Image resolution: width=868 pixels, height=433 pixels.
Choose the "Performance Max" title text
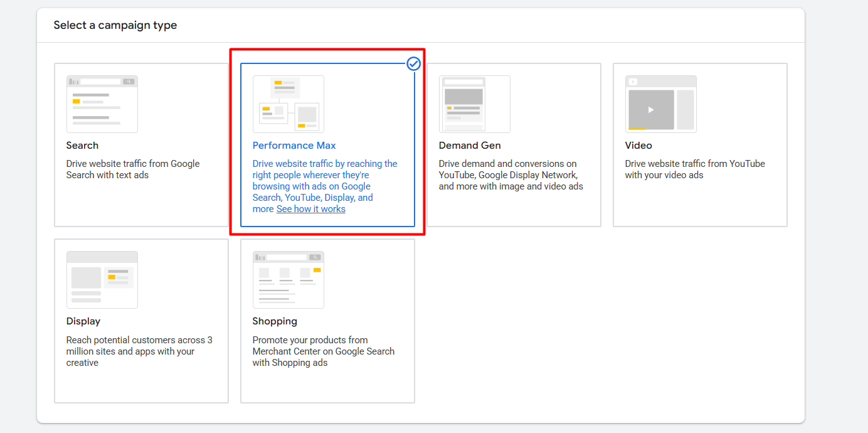(x=294, y=146)
